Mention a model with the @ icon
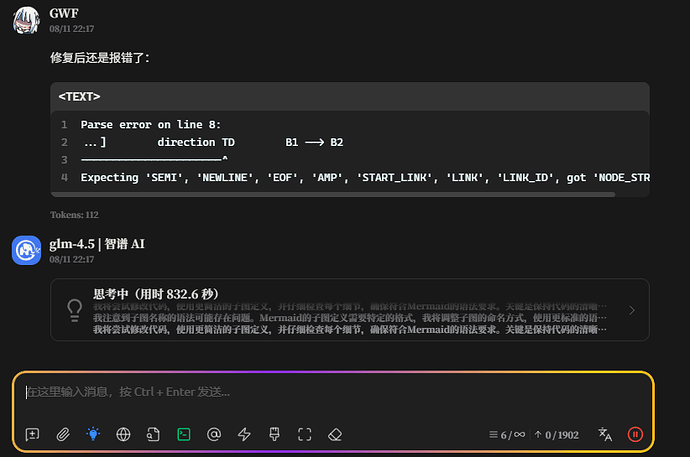 coord(214,435)
